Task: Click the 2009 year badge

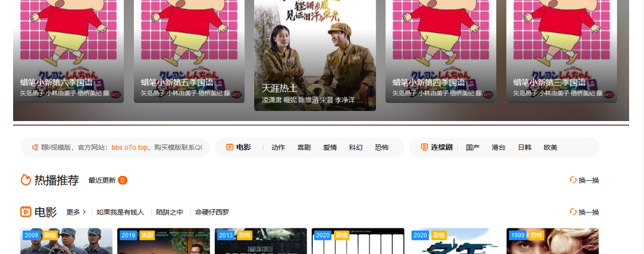Action: click(x=31, y=236)
